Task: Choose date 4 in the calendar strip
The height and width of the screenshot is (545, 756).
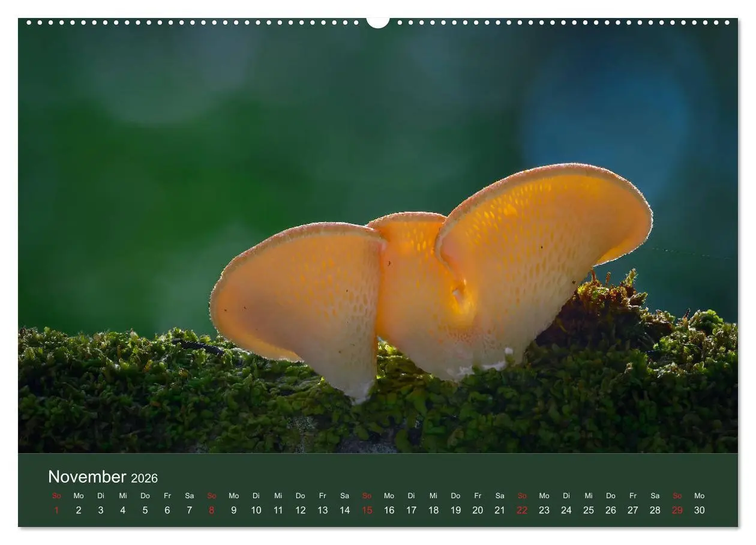Action: [x=123, y=510]
